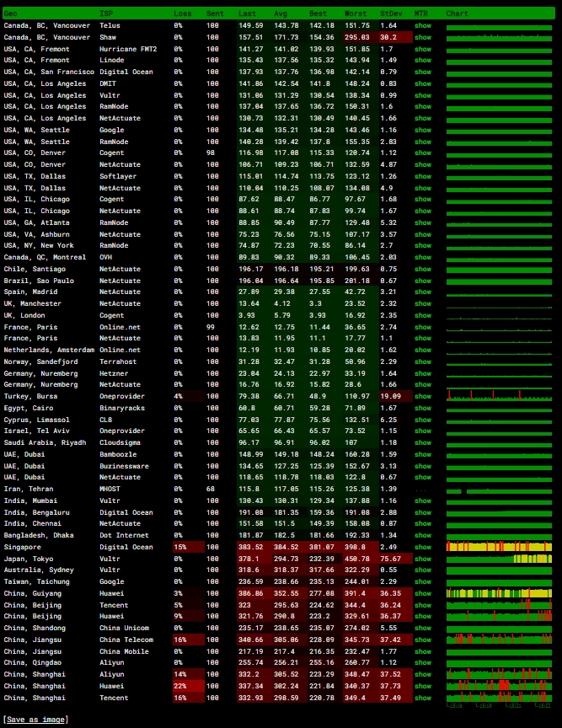The image size is (562, 728).
Task: Show MTR for Beijing Tencent row
Action: pos(423,605)
